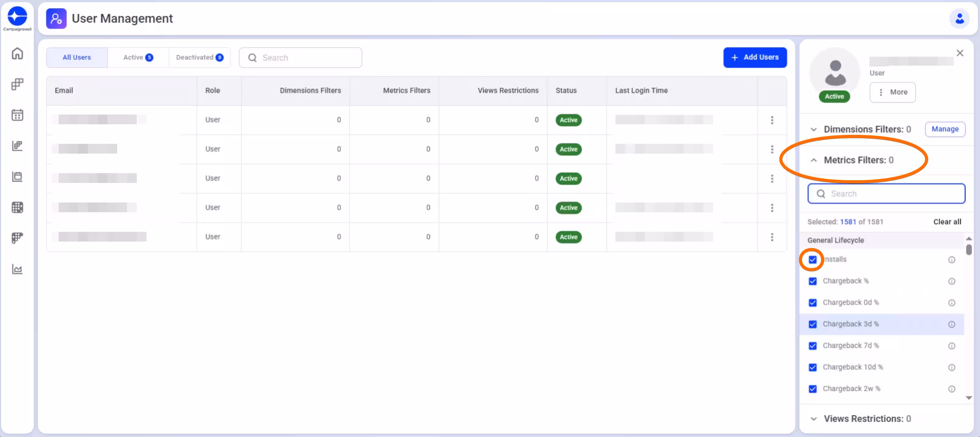Screen dimensions: 980x437
Task: Switch to the Active users tab
Action: 138,57
